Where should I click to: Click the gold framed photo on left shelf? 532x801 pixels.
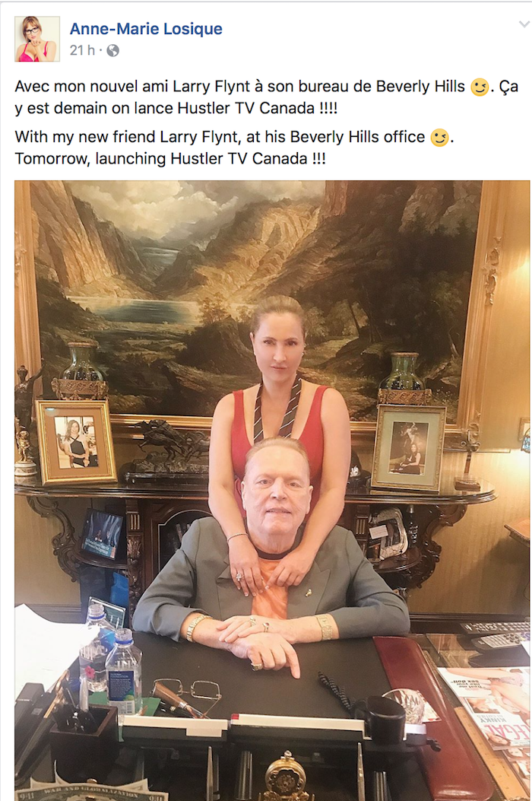(77, 442)
